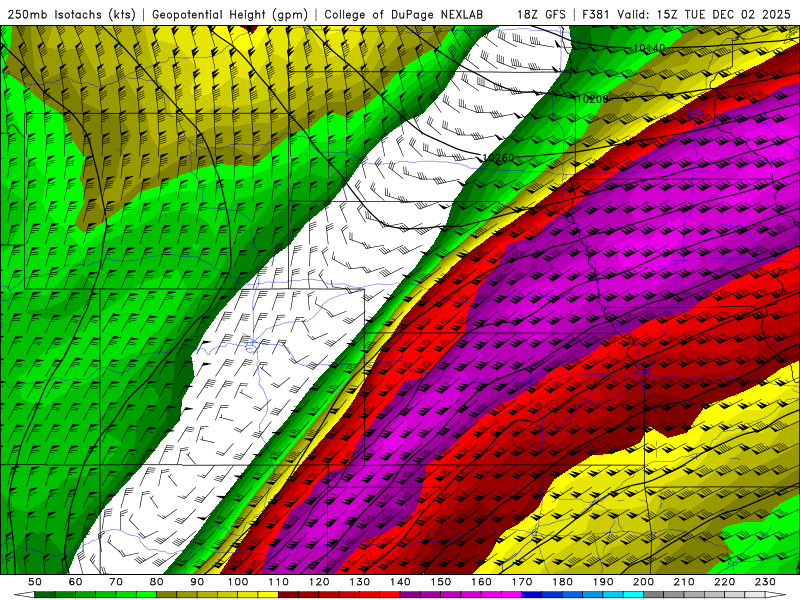Click the 230 value on the color scale
The height and width of the screenshot is (600, 800).
(x=765, y=582)
